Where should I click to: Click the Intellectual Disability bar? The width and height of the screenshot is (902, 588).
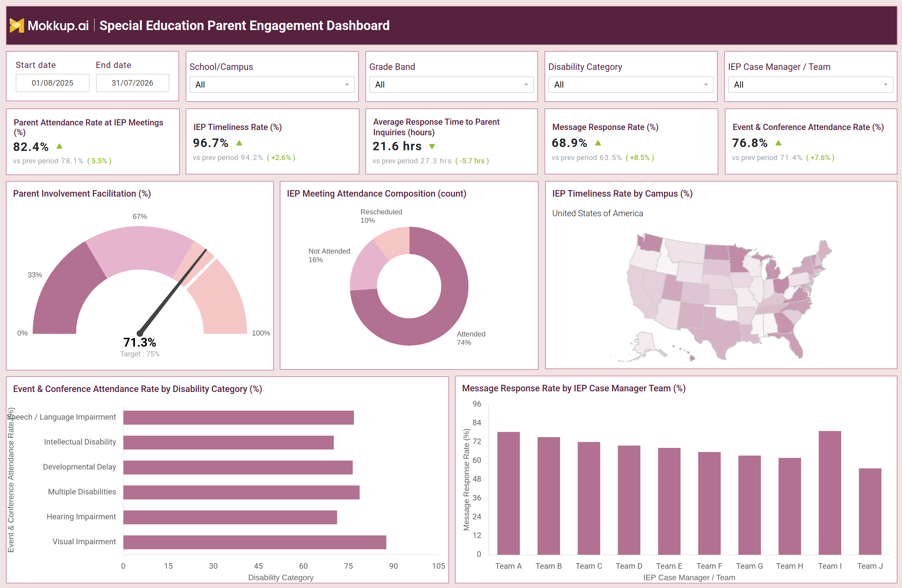[228, 443]
